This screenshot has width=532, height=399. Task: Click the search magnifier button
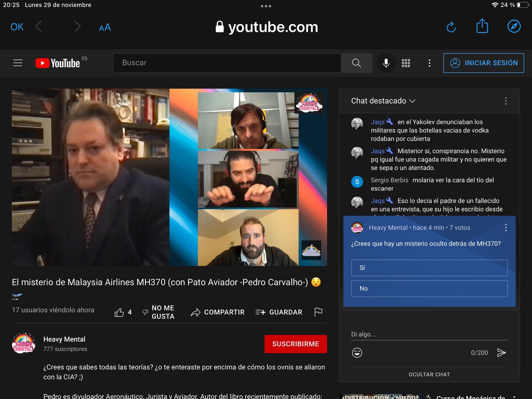click(356, 63)
